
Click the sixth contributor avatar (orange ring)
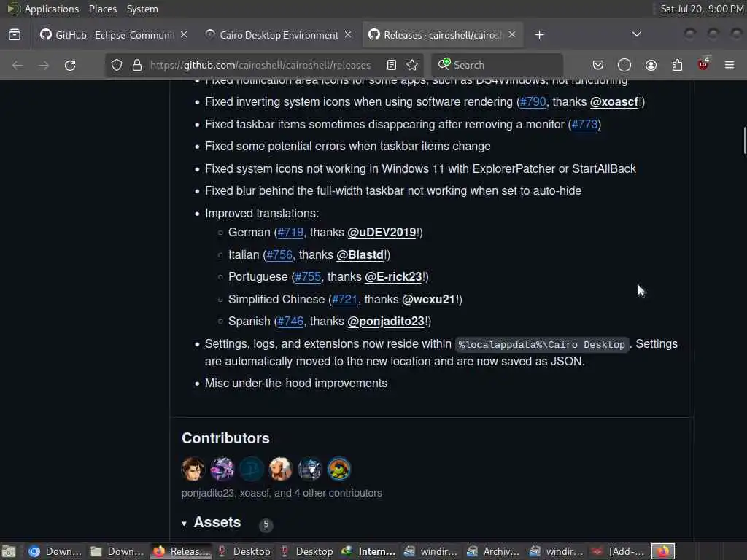339,469
